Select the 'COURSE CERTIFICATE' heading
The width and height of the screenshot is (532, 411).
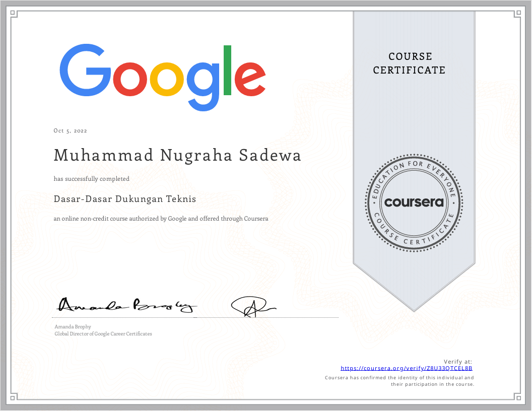coord(410,63)
